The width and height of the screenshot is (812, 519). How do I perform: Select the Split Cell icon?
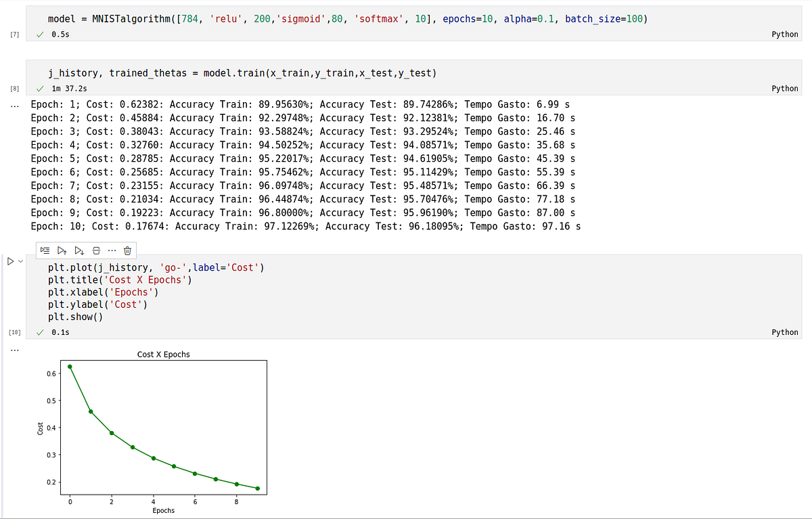coord(95,250)
